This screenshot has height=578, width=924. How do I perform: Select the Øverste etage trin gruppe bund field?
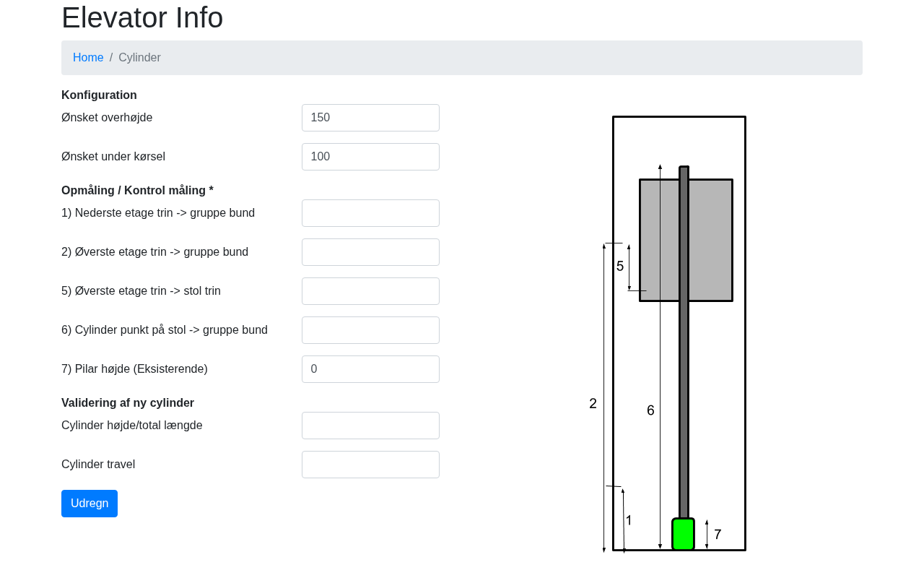point(370,252)
